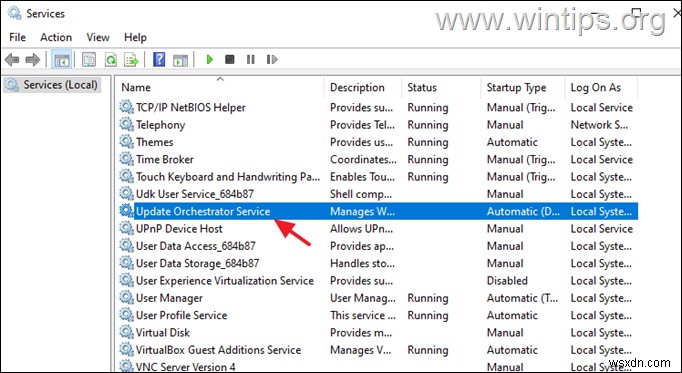
Task: Select VirtualBox Guest Additions Service name
Action: tap(218, 350)
